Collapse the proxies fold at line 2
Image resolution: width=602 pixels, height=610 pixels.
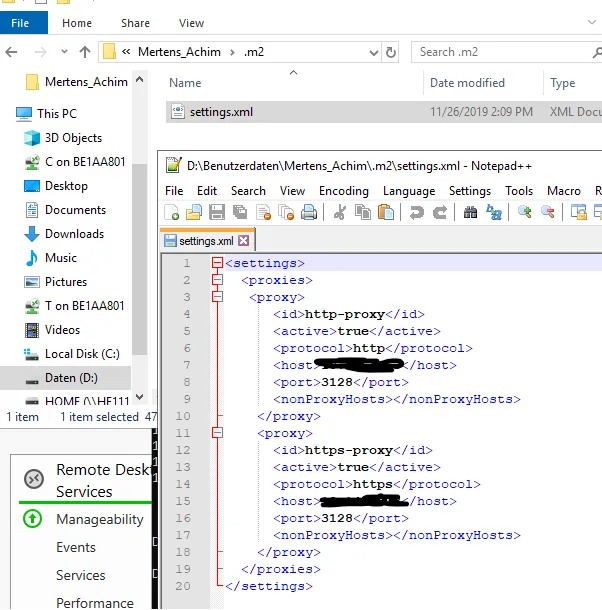(x=217, y=280)
